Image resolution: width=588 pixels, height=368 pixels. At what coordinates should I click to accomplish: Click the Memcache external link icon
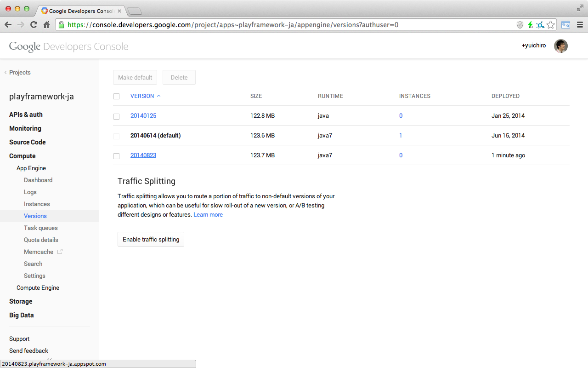pyautogui.click(x=60, y=252)
